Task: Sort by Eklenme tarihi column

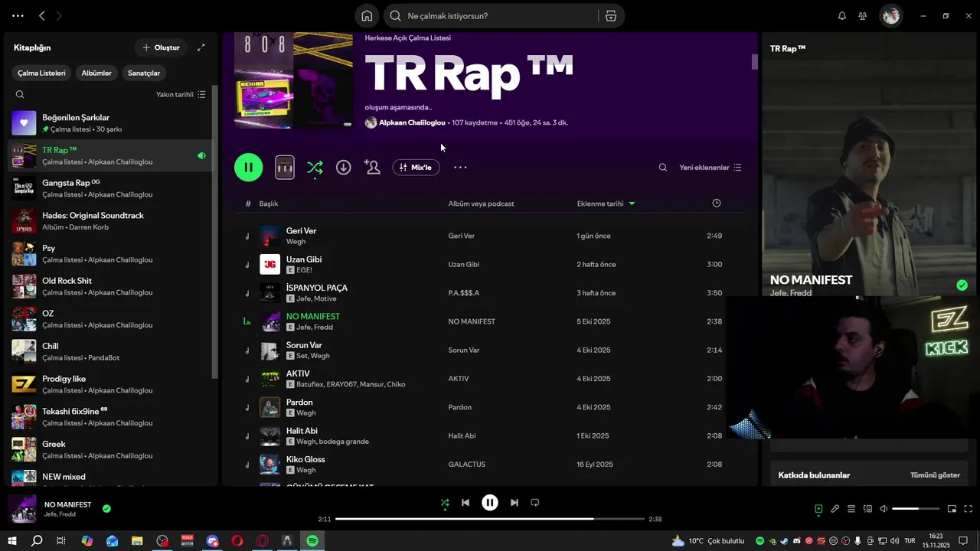Action: click(x=606, y=204)
